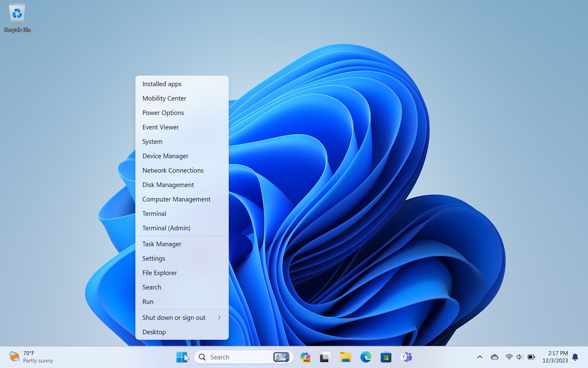Click the taskbar Search box

click(x=233, y=357)
